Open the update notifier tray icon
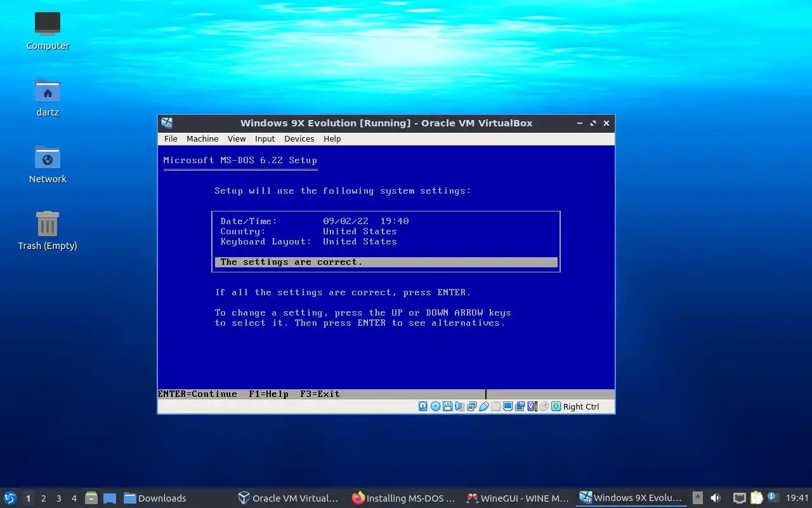 (773, 498)
